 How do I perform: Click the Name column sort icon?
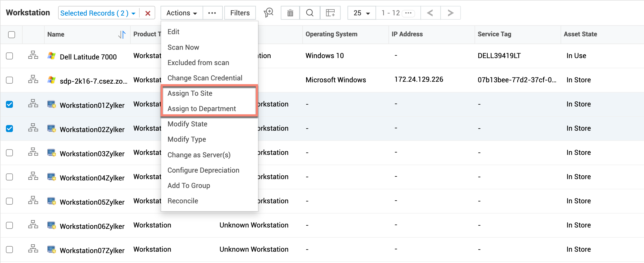[122, 34]
